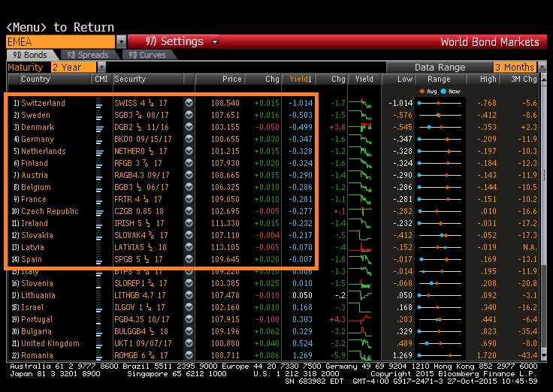
Task: Click the chevron icon in Portugal row
Action: (x=189, y=319)
